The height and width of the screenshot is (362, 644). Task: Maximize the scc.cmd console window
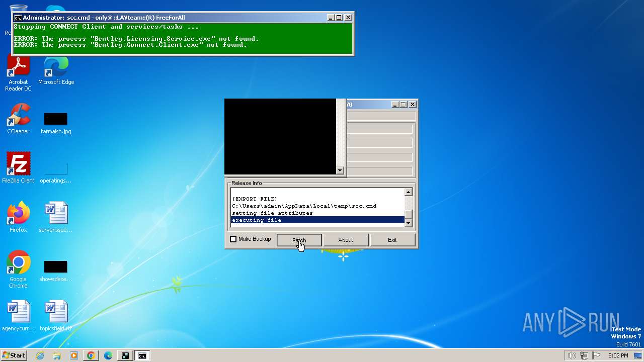pos(339,18)
